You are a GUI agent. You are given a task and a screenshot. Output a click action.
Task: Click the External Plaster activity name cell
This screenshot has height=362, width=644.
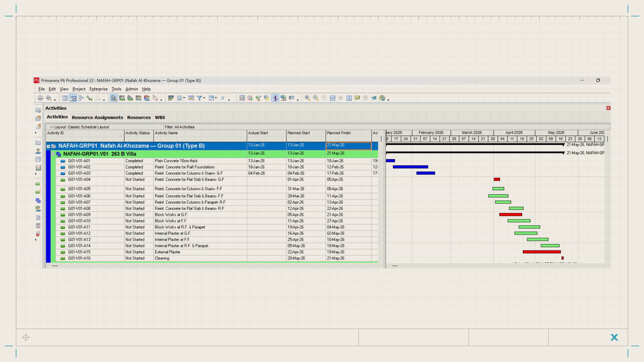(200, 252)
